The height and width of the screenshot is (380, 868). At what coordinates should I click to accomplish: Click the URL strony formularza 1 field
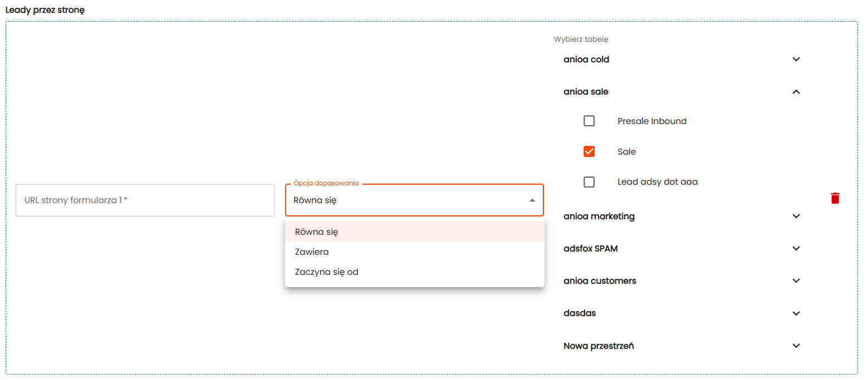[145, 200]
